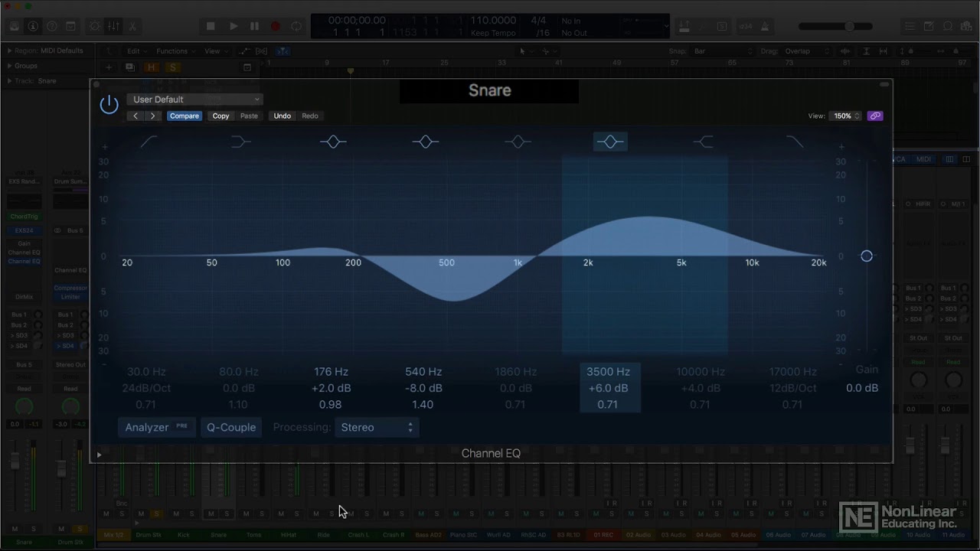Go to the next preset arrow
Screen dimensions: 980x551
click(x=152, y=116)
